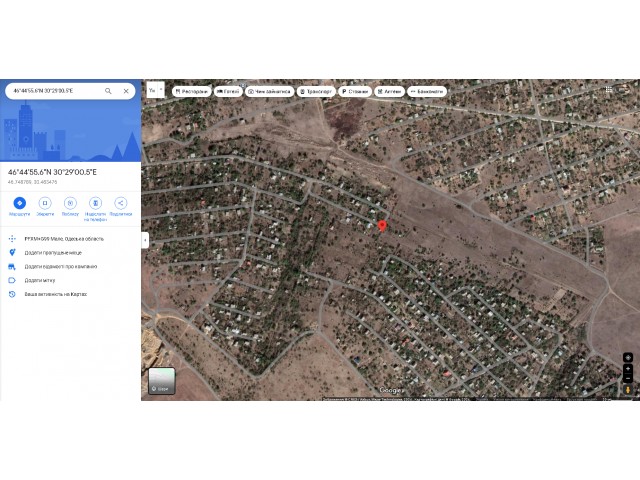Expand the language dropdown arrow beside Ук
This screenshot has height=480, width=640.
tap(161, 89)
